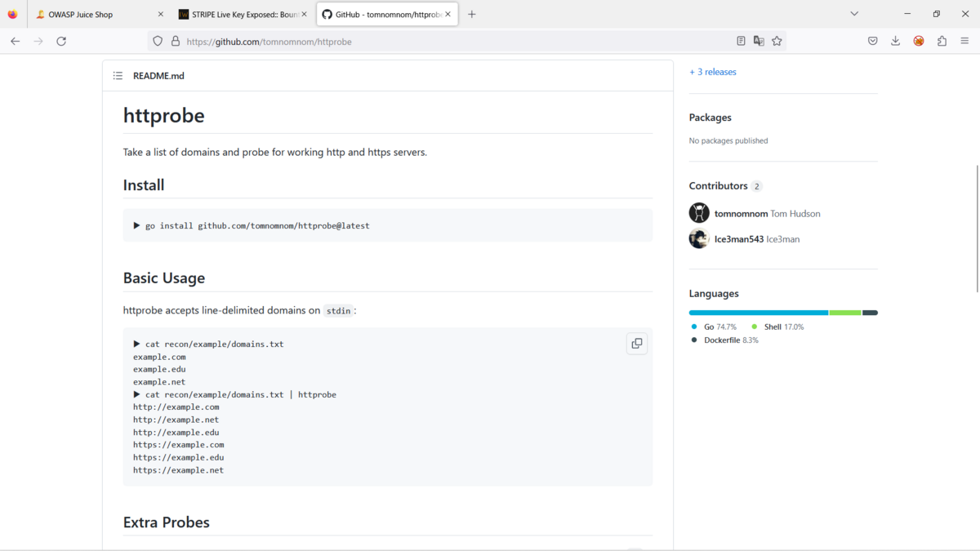Click the 'https://example.edu' output line
Viewport: 980px width, 551px height.
(x=179, y=457)
